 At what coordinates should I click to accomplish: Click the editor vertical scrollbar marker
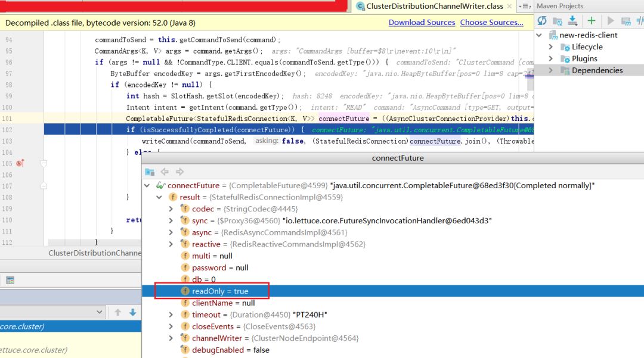pyautogui.click(x=530, y=75)
